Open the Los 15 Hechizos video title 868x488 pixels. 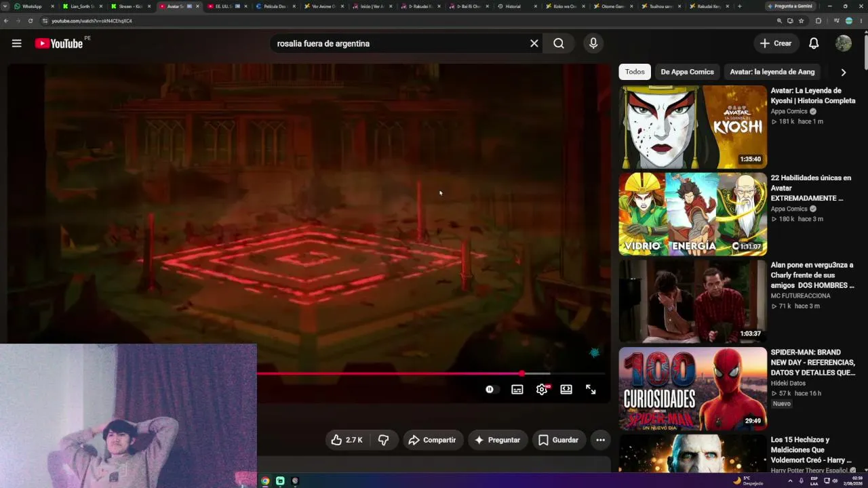pos(811,450)
